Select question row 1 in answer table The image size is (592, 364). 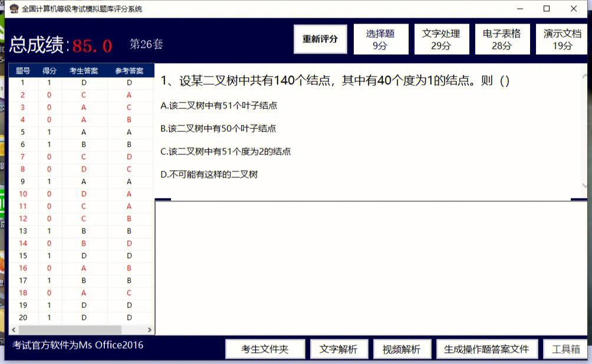81,82
